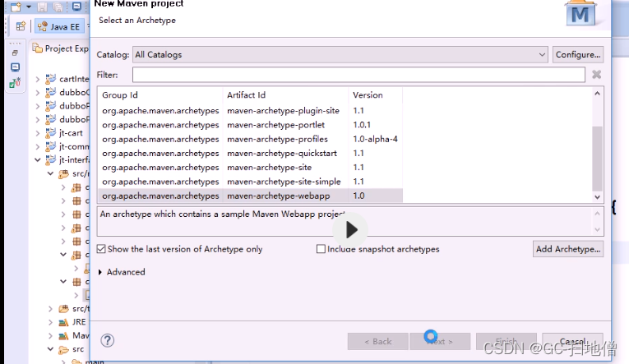
Task: Click version cell 1.0.1
Action: point(362,125)
